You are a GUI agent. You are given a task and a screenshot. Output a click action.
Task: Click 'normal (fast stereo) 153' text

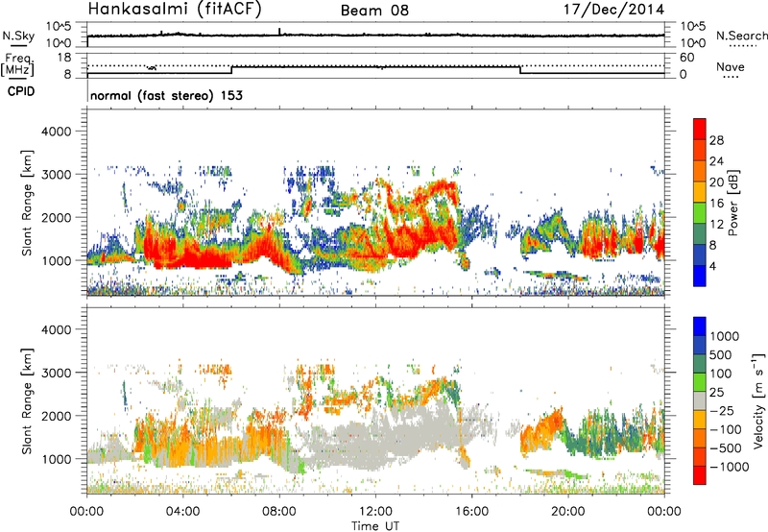166,95
